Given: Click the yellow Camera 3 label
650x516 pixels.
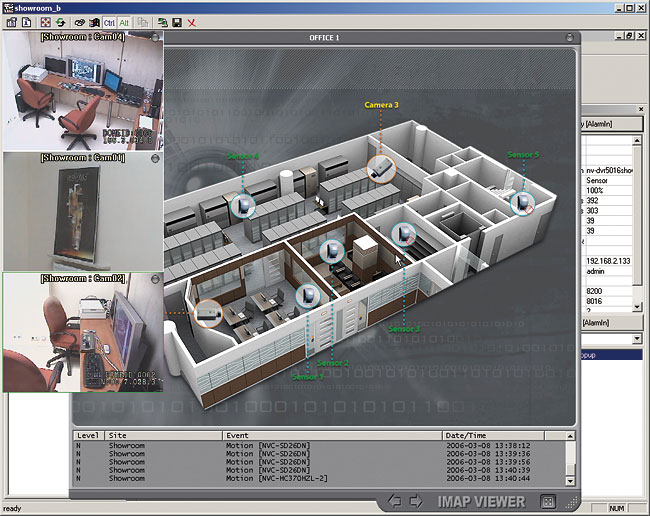Looking at the screenshot, I should tap(381, 105).
